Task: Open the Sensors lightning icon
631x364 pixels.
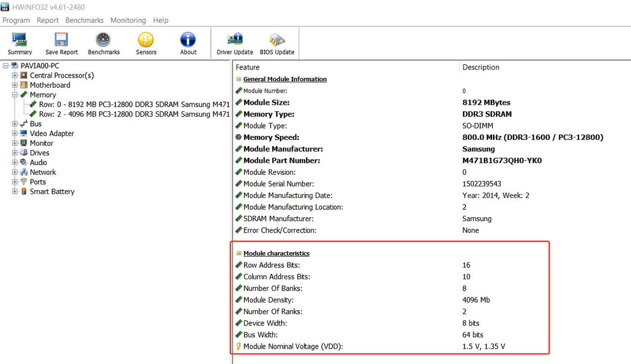Action: pos(146,40)
